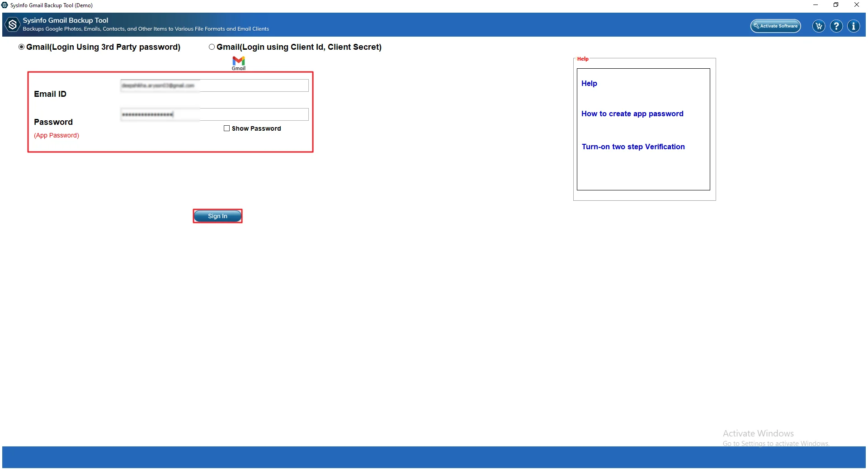Open Turn-on two step Verification instructions
The image size is (868, 469).
click(x=633, y=147)
